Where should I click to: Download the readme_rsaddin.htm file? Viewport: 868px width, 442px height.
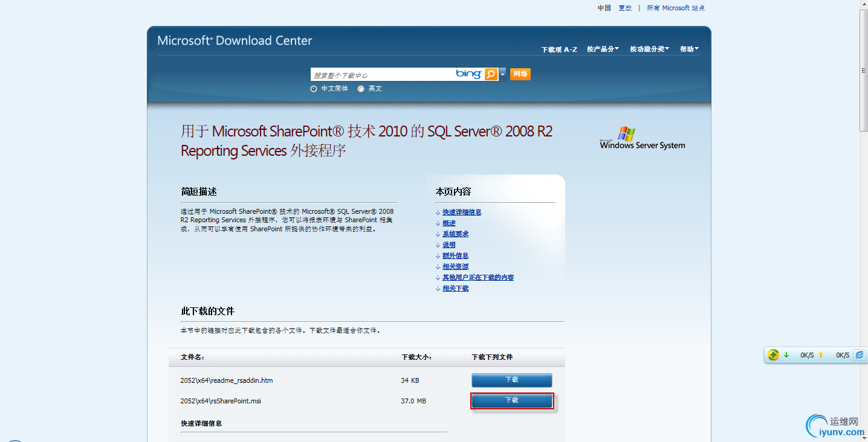(512, 380)
